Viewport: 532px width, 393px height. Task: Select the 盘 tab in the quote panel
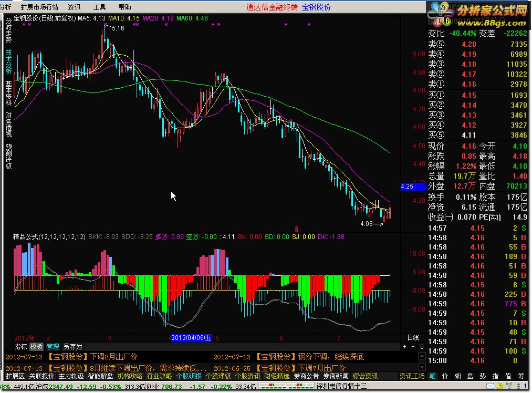click(470, 376)
